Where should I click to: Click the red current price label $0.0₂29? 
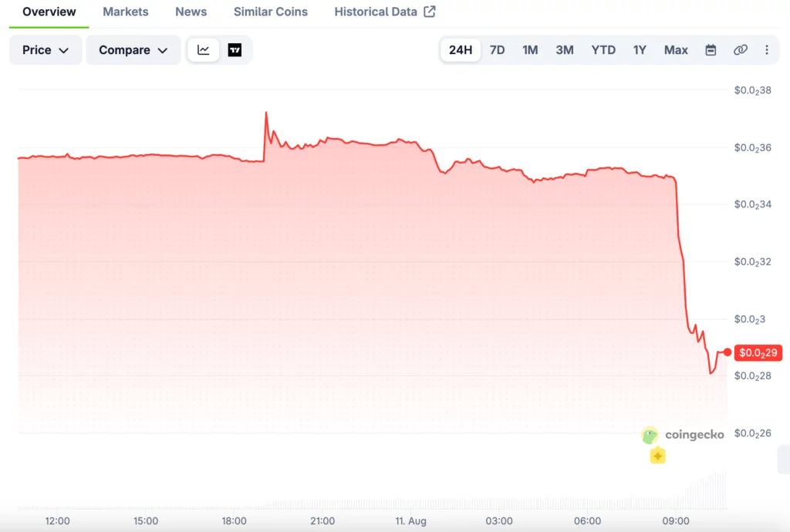758,353
